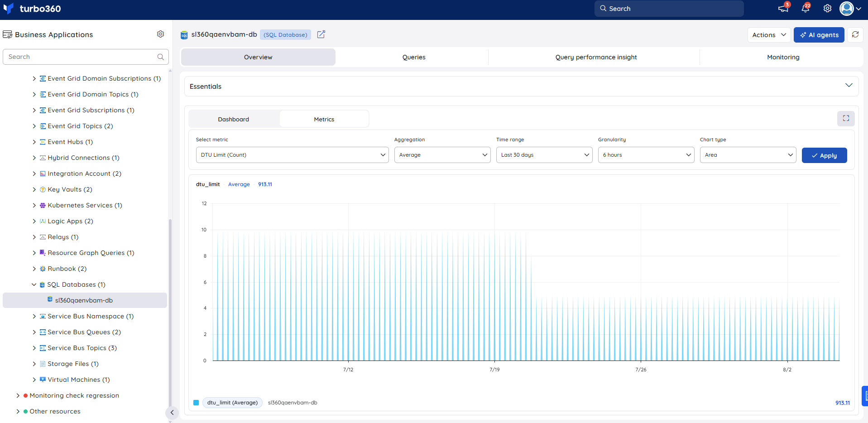
Task: Open the notifications bell
Action: click(x=805, y=9)
